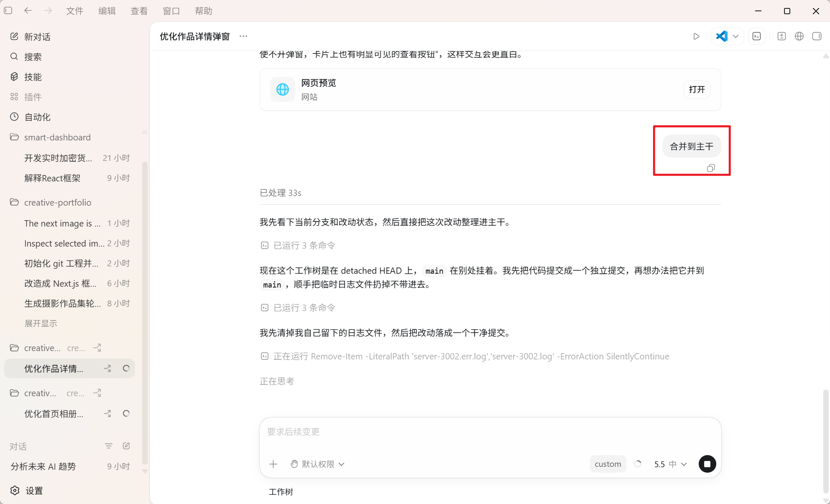Open the 查看 menu
830x504 pixels.
[139, 11]
